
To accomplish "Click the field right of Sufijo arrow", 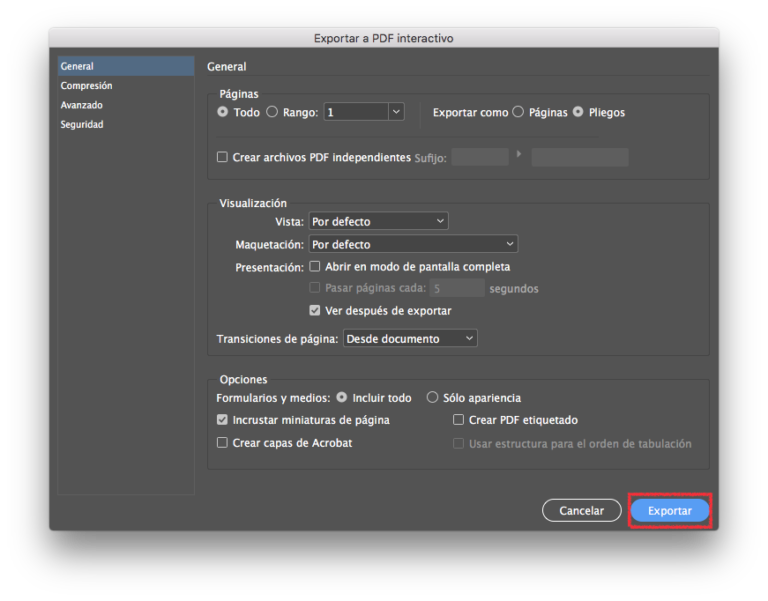I will click(x=580, y=157).
